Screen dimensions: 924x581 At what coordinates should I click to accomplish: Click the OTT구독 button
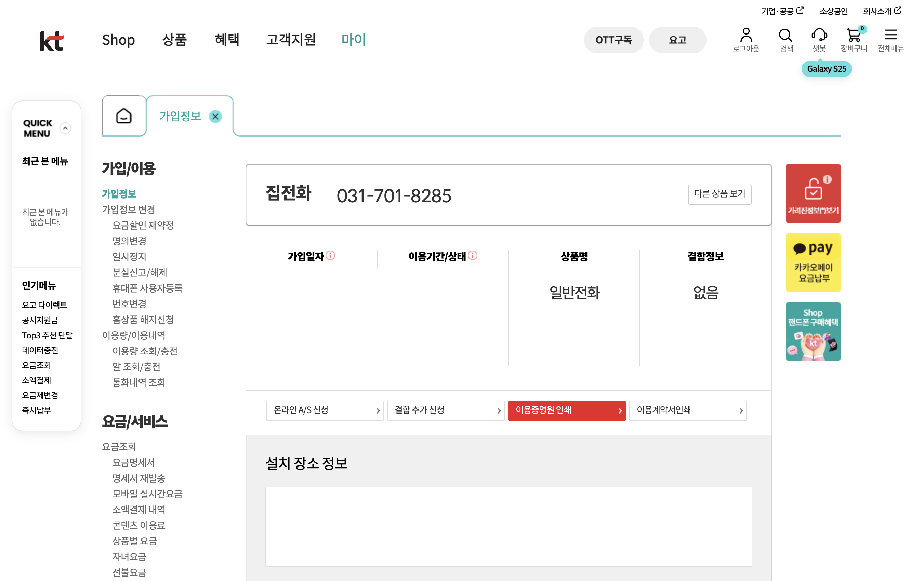[x=613, y=40]
